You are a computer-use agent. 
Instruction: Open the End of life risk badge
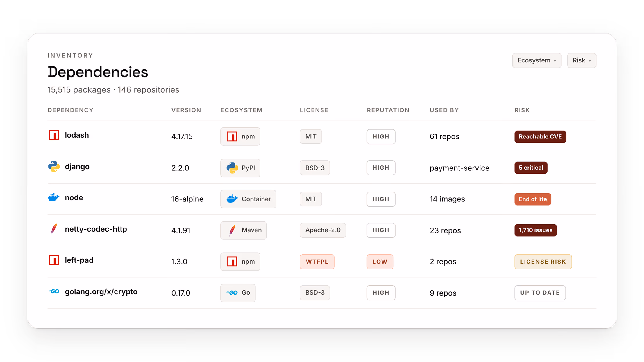pos(533,199)
